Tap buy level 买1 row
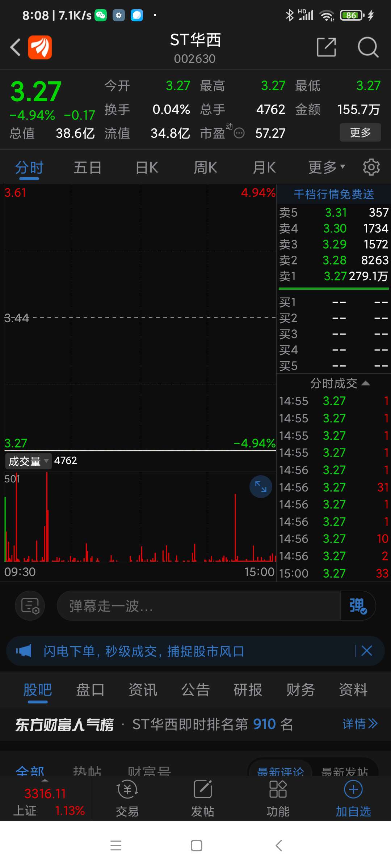391x868 pixels. pyautogui.click(x=333, y=302)
